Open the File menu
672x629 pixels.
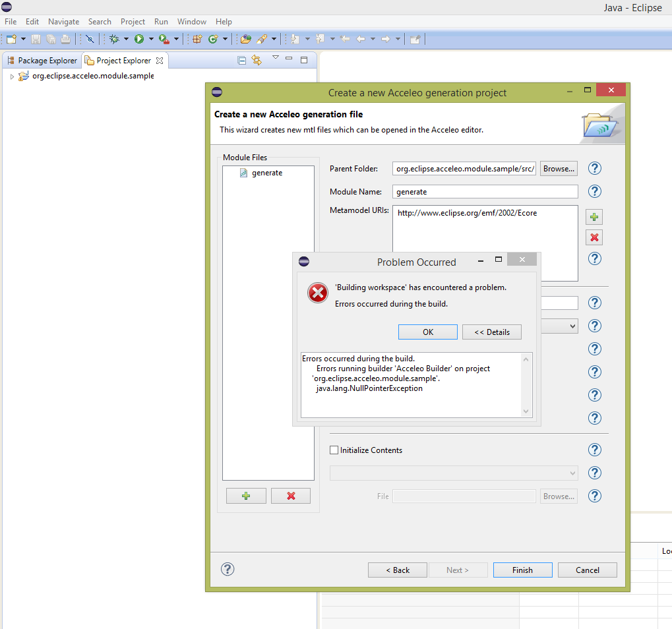pyautogui.click(x=11, y=21)
